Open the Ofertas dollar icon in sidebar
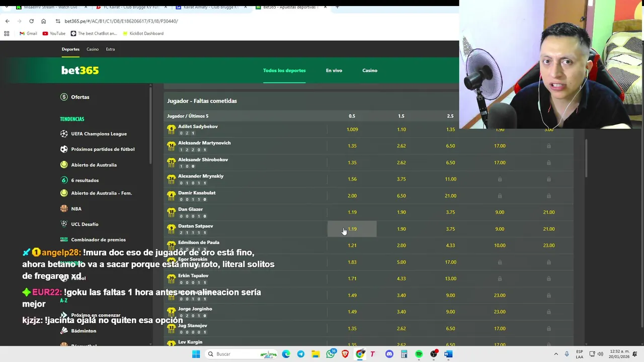Image resolution: width=644 pixels, height=362 pixels. click(x=64, y=97)
